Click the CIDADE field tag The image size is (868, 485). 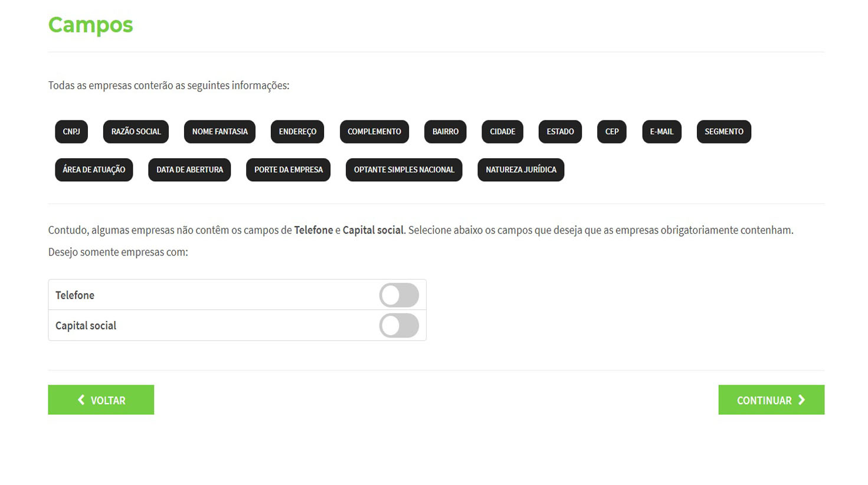click(x=503, y=132)
